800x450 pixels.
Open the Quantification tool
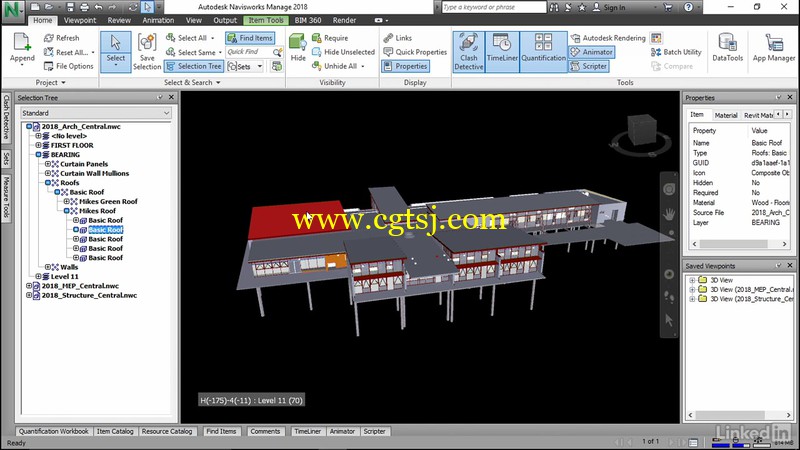pos(543,52)
